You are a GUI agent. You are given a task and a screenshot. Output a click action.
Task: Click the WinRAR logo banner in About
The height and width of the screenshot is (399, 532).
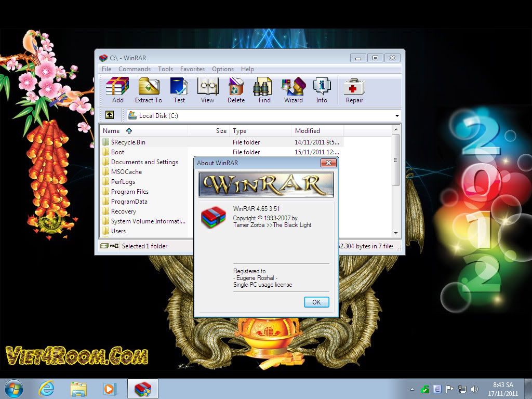(x=266, y=184)
